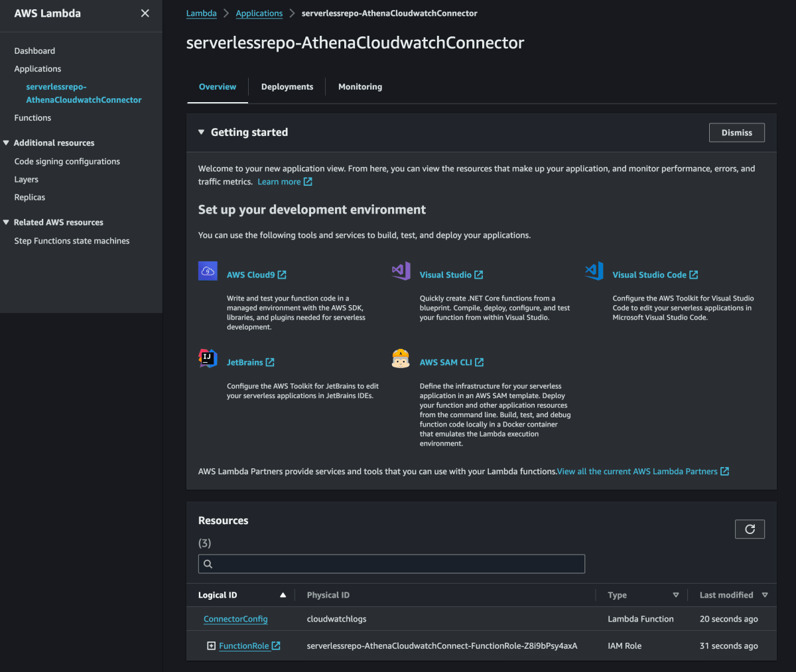Collapse Related AWS resources in sidebar

point(6,222)
